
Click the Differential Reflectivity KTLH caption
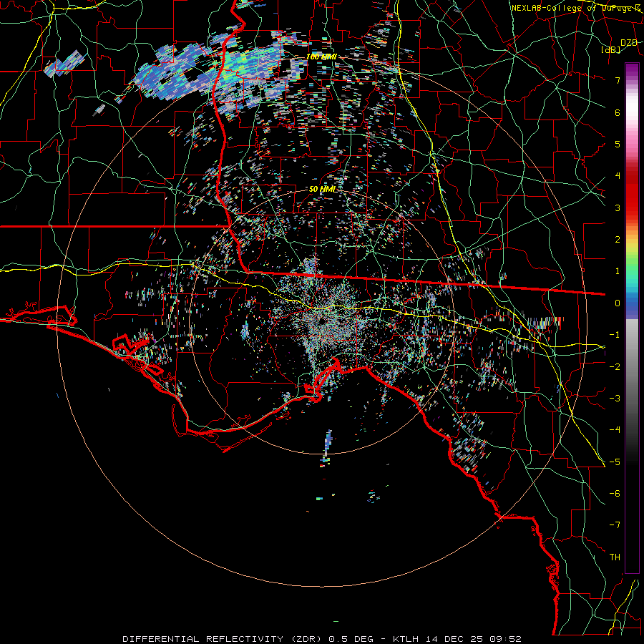point(322,639)
